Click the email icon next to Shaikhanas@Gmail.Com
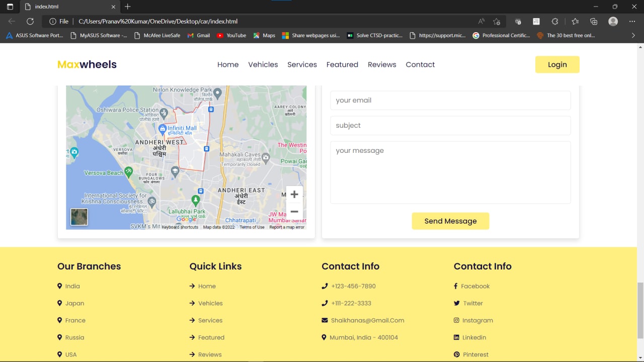Image resolution: width=644 pixels, height=362 pixels. coord(325,320)
